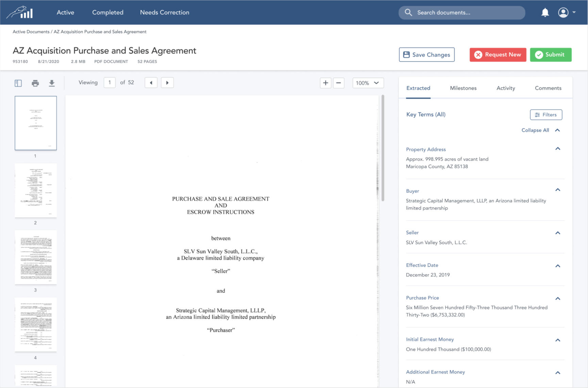Click the Save Changes button

(426, 55)
